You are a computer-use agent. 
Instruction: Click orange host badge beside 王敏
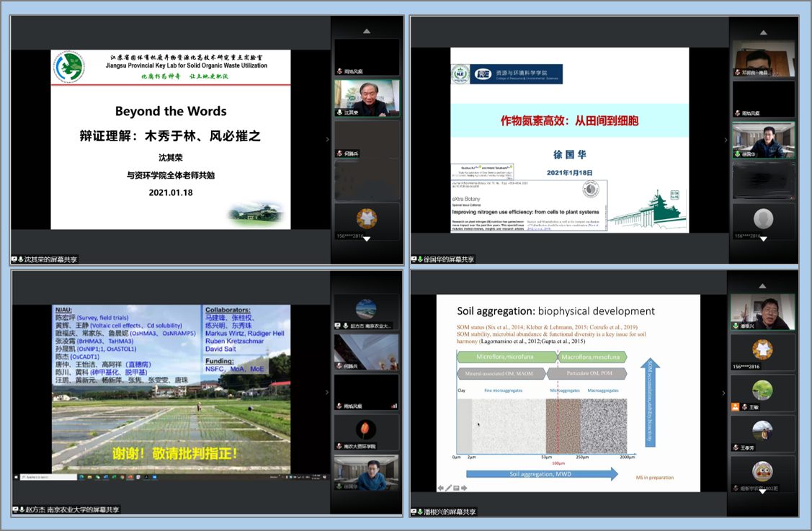(x=736, y=406)
